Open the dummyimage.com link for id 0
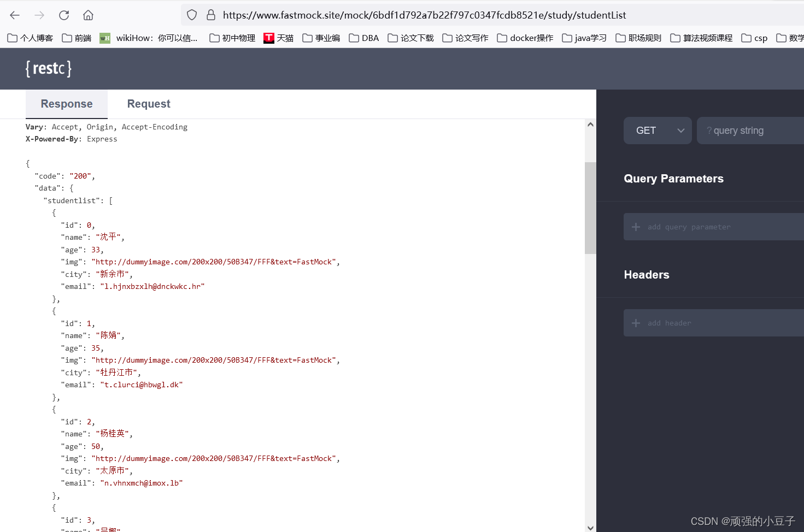The image size is (804, 532). [215, 262]
